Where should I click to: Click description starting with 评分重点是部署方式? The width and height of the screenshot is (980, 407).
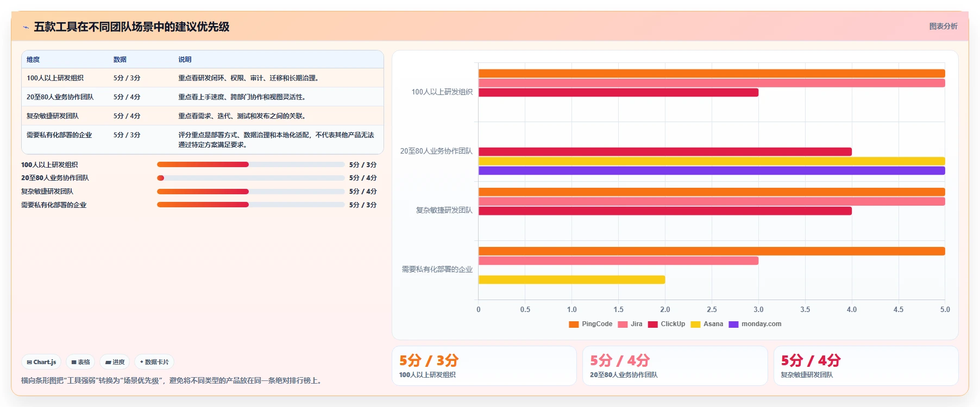tap(277, 140)
